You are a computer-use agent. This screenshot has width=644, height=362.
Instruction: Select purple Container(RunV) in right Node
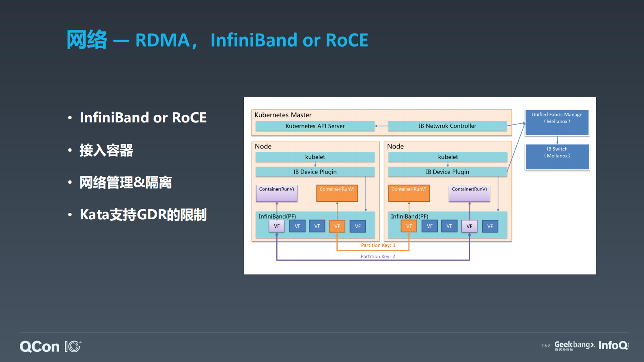(469, 193)
